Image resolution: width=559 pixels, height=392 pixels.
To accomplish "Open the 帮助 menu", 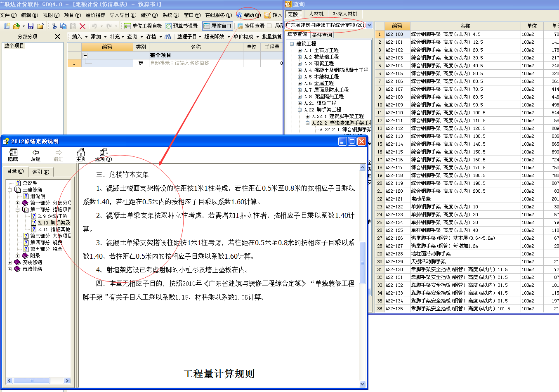I will [249, 15].
